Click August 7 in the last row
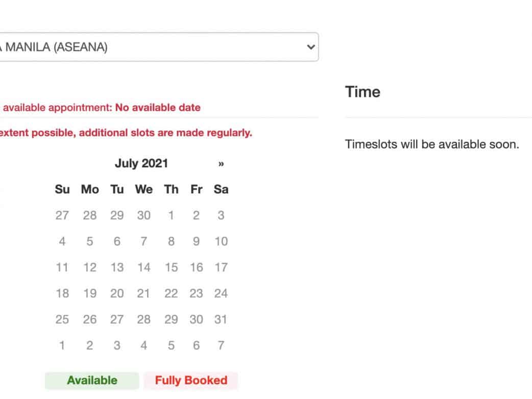 point(221,345)
